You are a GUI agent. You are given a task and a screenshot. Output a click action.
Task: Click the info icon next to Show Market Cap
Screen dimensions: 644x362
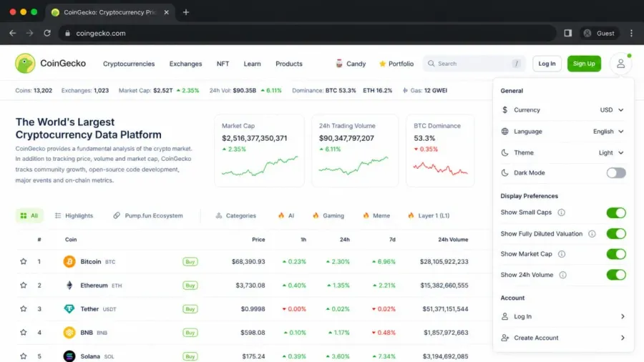(x=562, y=254)
